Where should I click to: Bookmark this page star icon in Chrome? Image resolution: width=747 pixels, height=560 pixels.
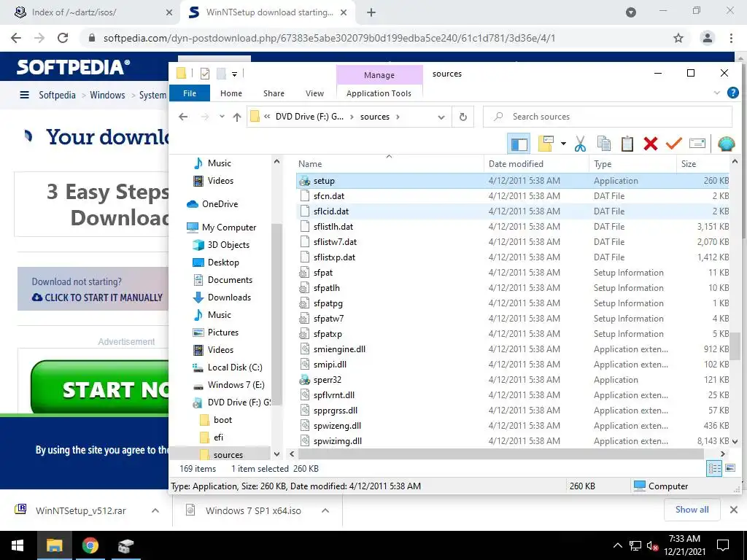[678, 38]
